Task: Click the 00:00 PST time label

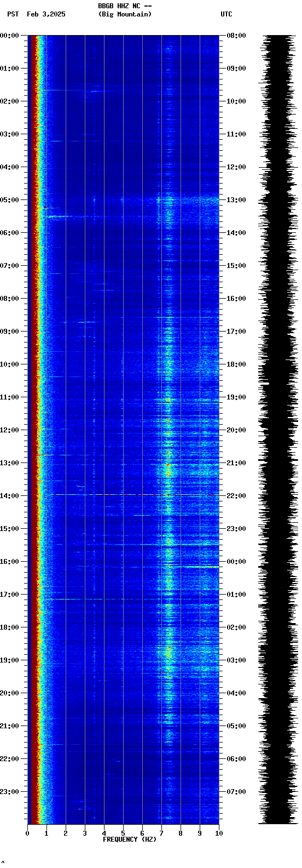Action: coord(10,36)
